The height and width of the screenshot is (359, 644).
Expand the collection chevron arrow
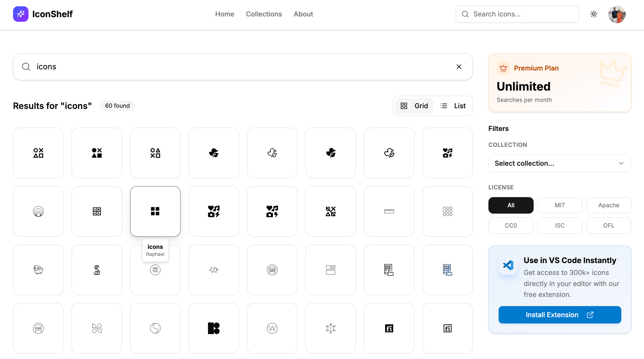click(x=622, y=163)
